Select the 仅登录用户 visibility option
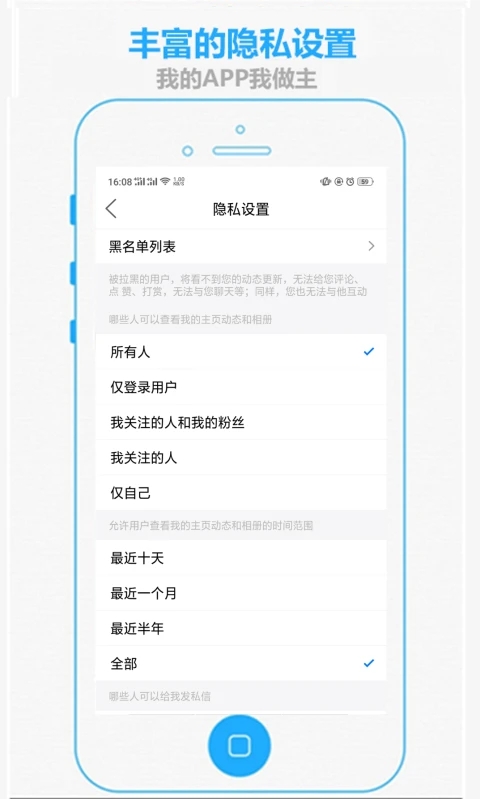 click(241, 387)
